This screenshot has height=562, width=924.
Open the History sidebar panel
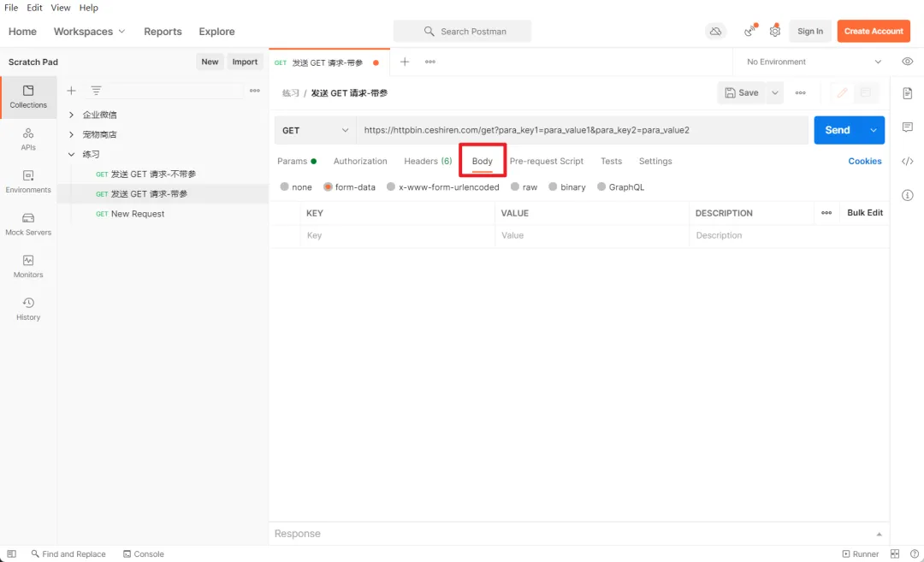[28, 310]
